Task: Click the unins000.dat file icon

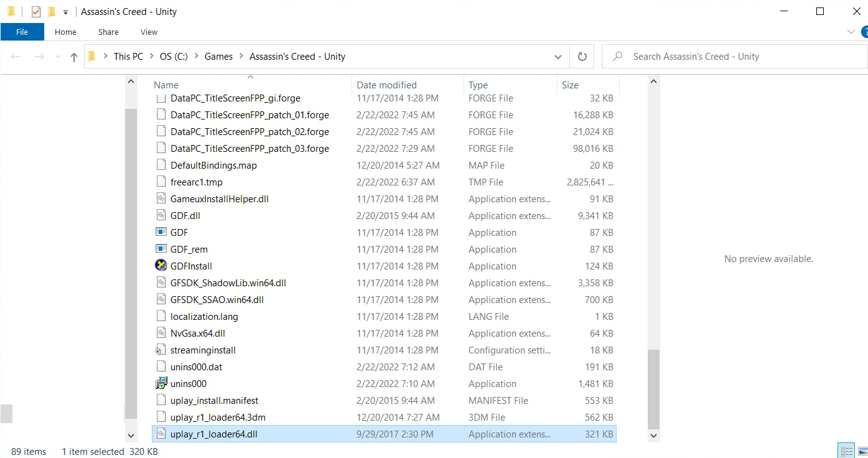Action: coord(161,367)
